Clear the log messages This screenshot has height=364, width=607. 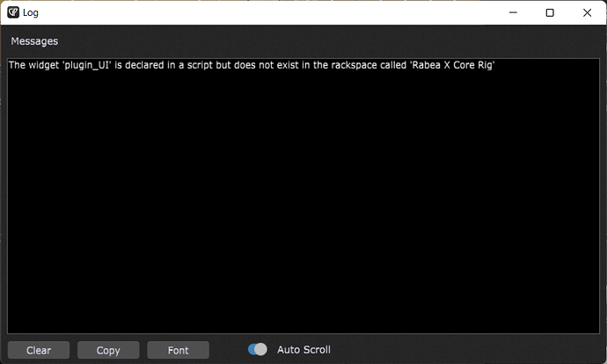coord(39,350)
